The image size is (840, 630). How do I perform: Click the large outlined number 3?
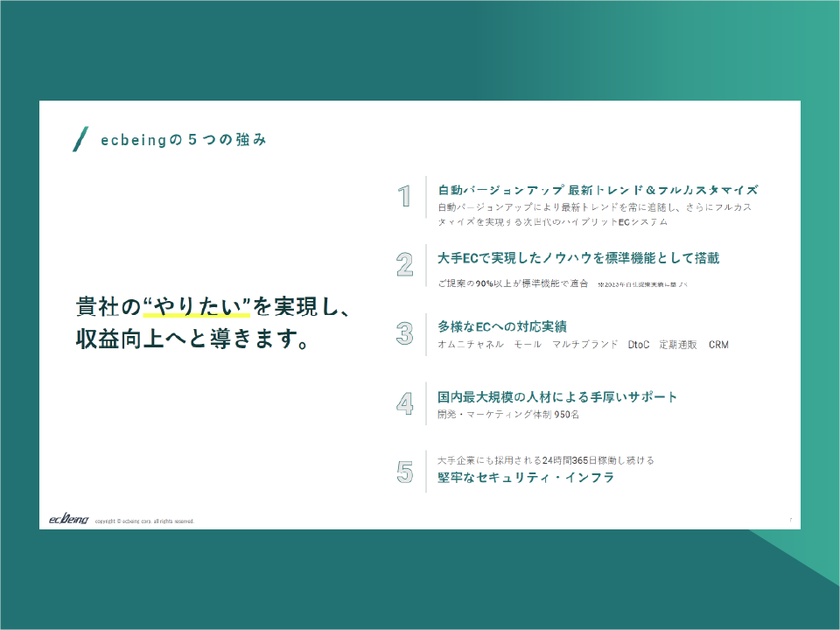pyautogui.click(x=405, y=333)
